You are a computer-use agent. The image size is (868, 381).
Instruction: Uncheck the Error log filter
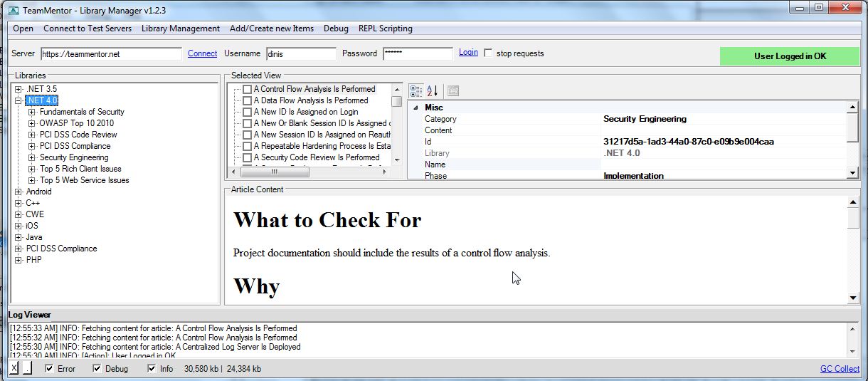click(49, 369)
